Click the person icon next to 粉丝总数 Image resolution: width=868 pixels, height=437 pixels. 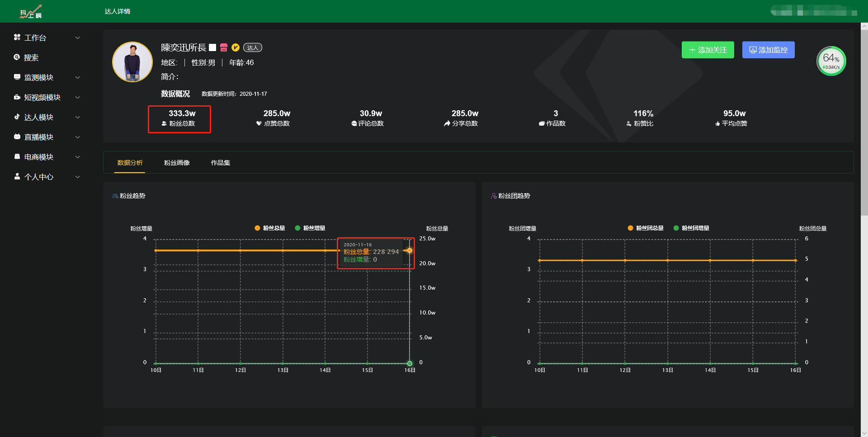(164, 123)
